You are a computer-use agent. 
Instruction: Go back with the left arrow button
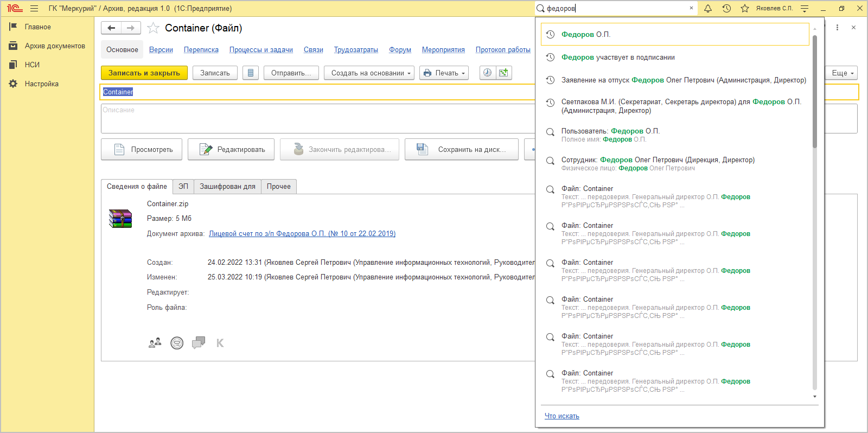pos(111,28)
